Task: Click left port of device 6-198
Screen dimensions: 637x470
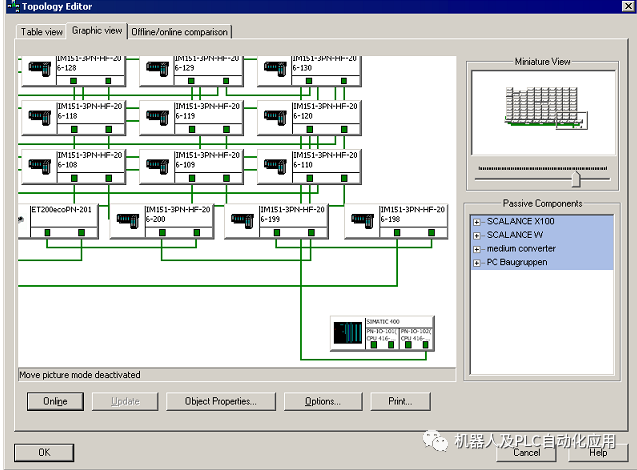Action: point(397,232)
